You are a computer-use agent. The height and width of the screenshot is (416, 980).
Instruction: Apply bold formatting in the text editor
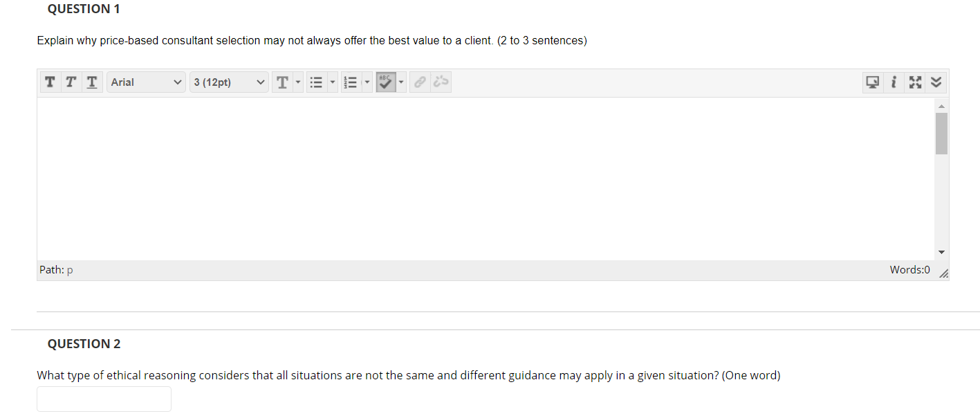(x=50, y=82)
